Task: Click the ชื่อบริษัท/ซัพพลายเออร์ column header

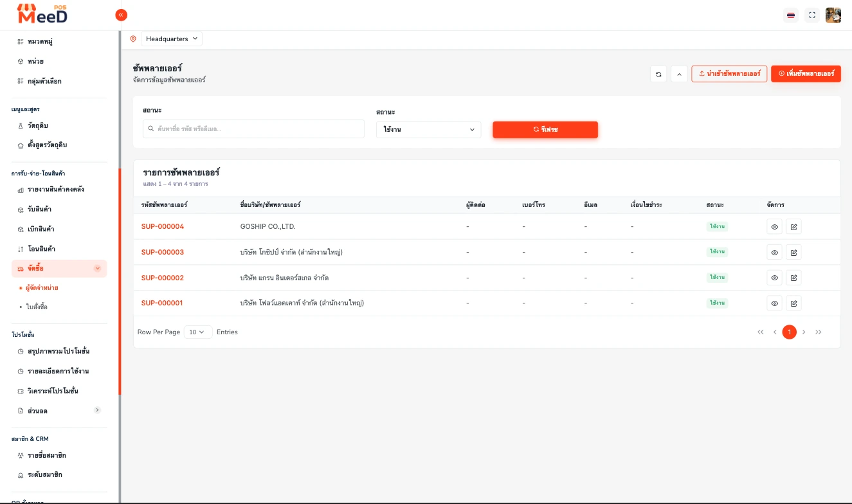Action: [270, 205]
